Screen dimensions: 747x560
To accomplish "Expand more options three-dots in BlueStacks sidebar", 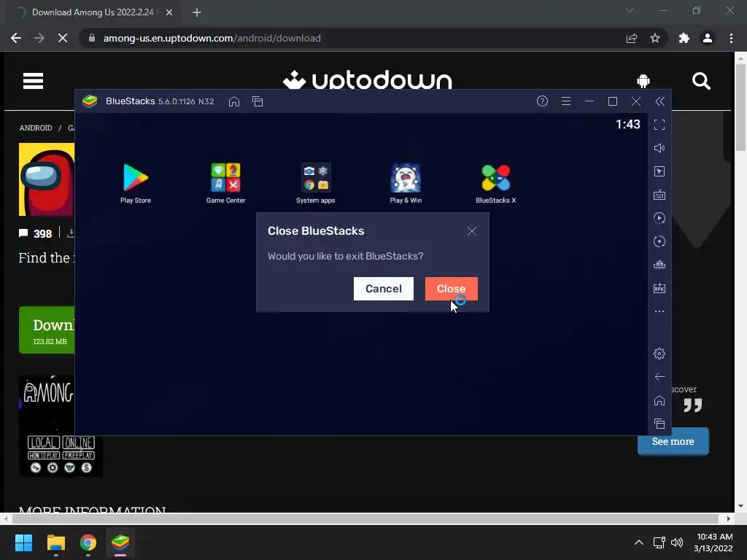I will (659, 311).
